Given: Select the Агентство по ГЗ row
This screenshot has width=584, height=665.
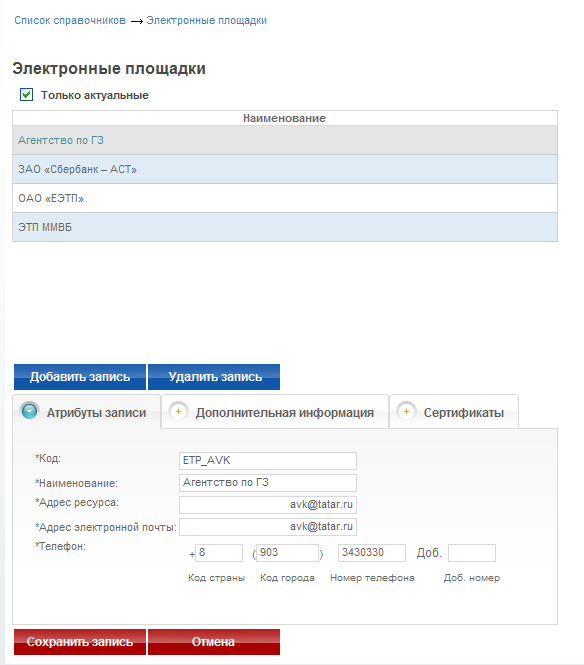Looking at the screenshot, I should click(285, 140).
